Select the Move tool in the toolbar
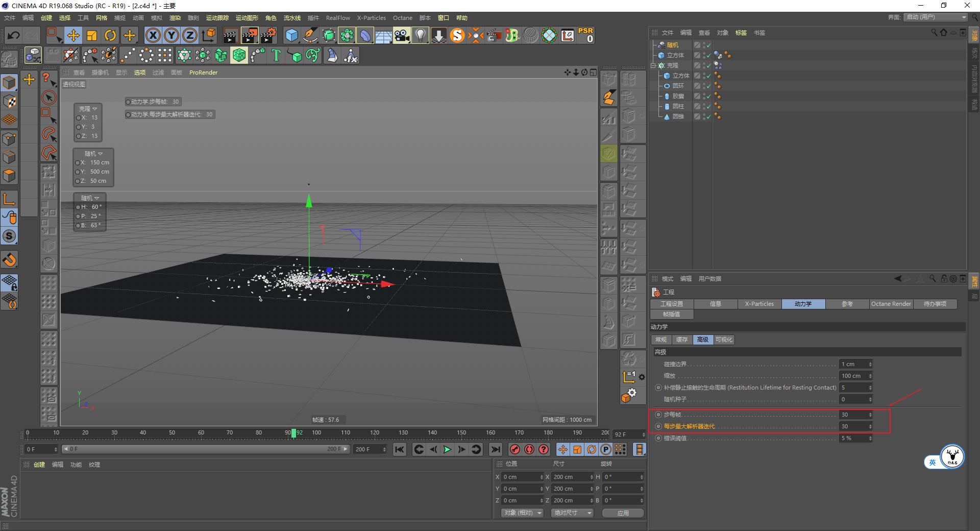 73,35
